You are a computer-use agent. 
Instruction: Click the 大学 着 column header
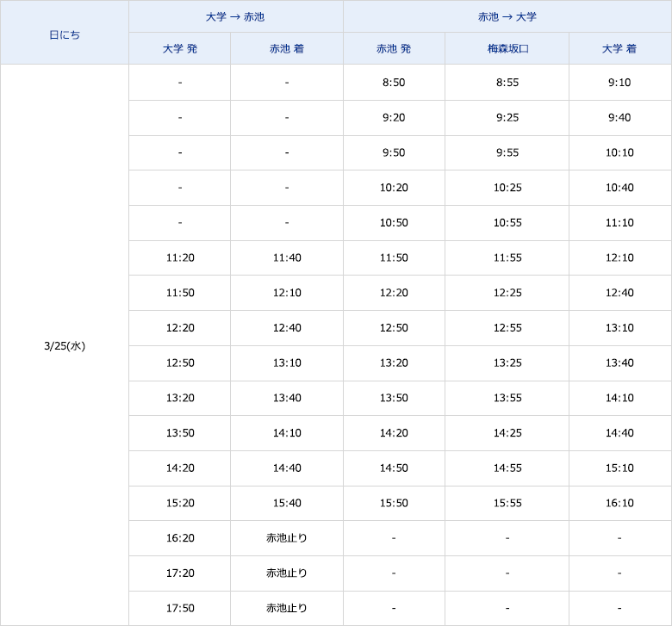pos(619,48)
